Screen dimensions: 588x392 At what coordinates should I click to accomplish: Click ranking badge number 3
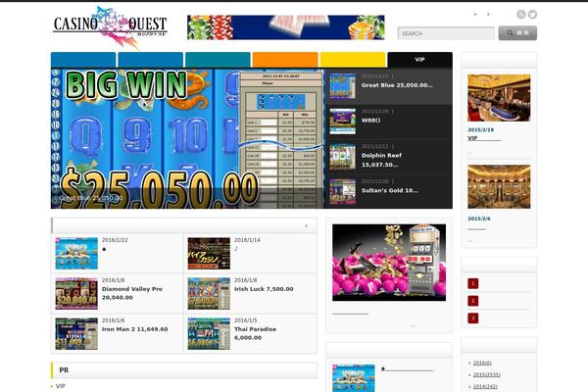tap(473, 318)
